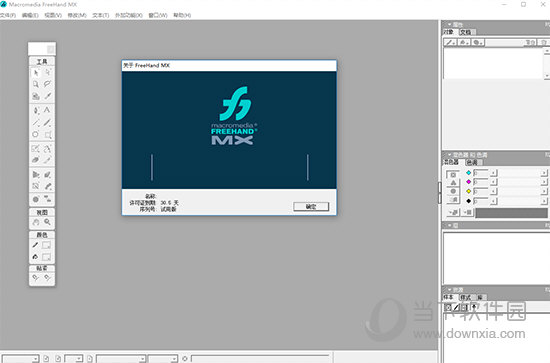550x363 pixels.
Task: Open the File menu
Action: [8, 15]
